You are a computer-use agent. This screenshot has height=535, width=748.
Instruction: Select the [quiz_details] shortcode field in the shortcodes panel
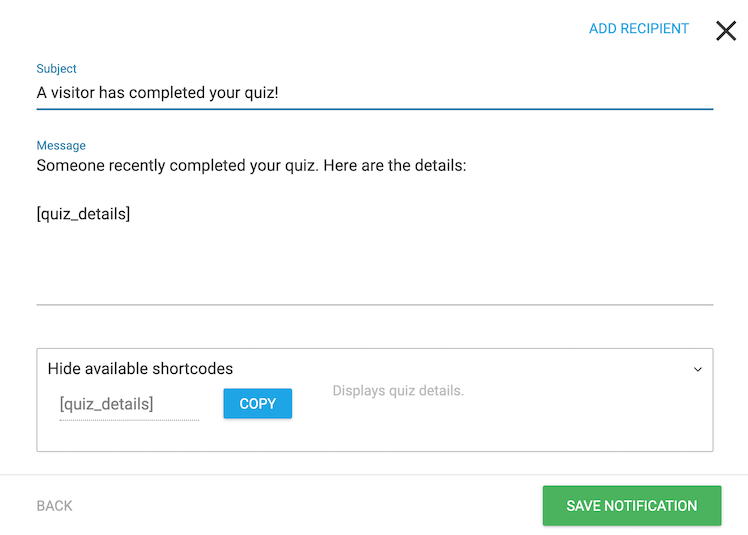pos(128,404)
